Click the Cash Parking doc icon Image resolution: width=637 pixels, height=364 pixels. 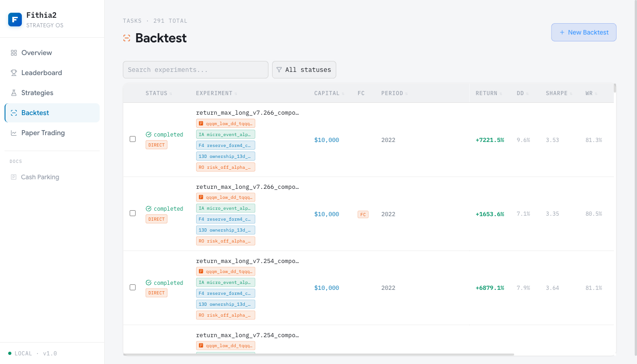[14, 177]
